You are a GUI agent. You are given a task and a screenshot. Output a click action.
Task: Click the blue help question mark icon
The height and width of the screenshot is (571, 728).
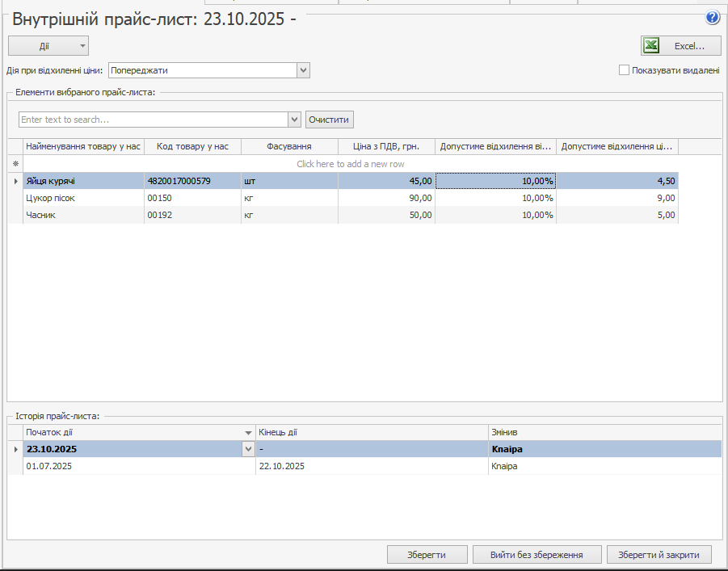click(712, 18)
